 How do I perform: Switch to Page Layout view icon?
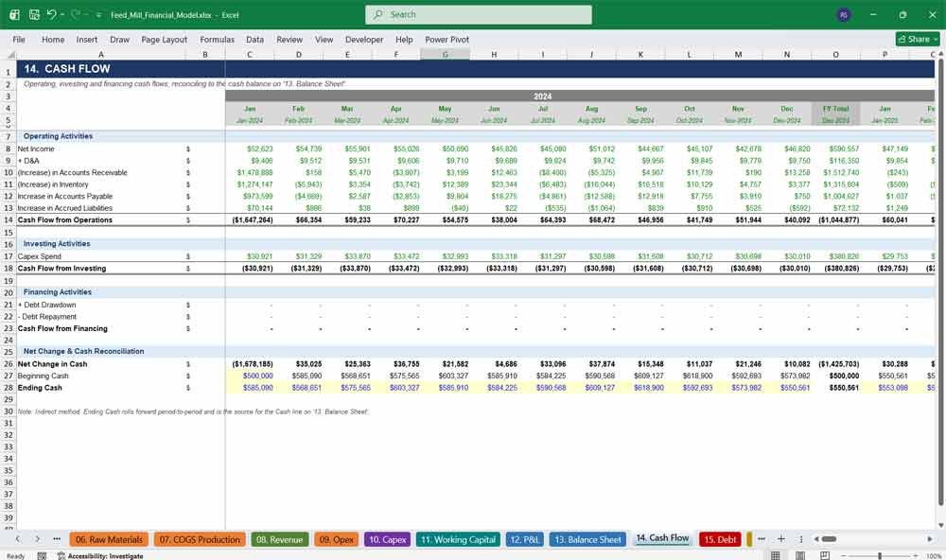[x=800, y=555]
